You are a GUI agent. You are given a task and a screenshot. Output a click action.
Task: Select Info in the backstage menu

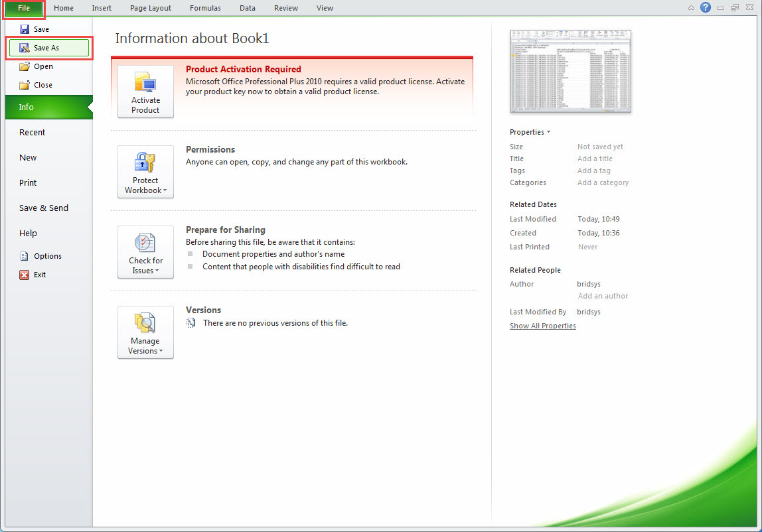click(x=48, y=107)
